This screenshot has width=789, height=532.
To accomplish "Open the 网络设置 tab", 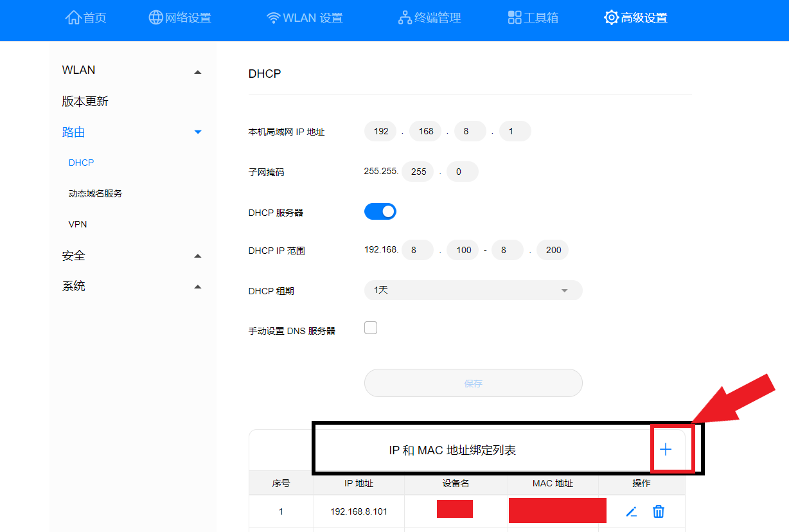I will point(180,18).
